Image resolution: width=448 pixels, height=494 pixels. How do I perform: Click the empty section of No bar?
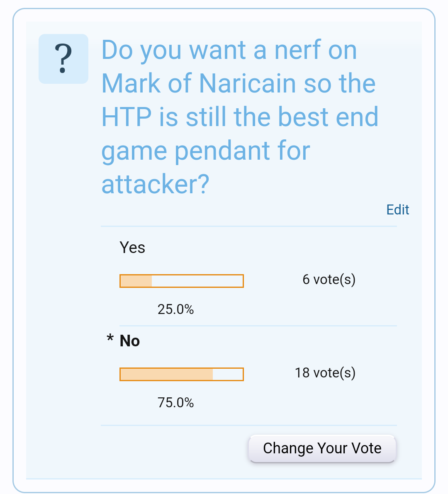[227, 374]
